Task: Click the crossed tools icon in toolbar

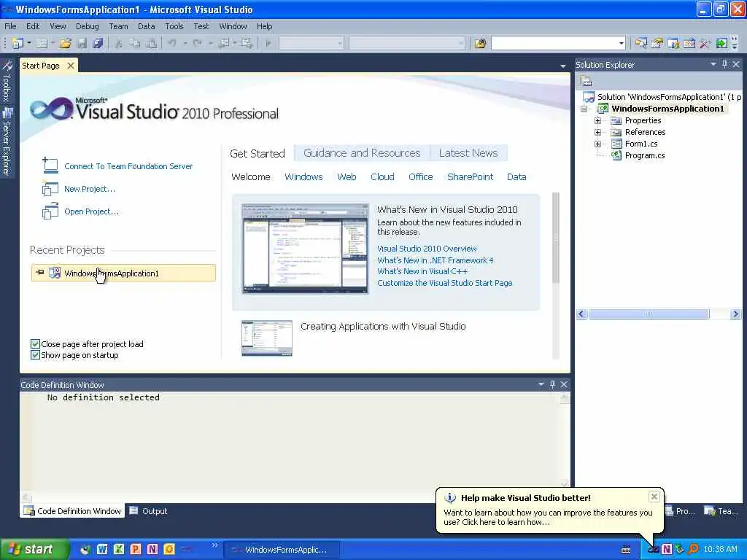Action: click(705, 43)
